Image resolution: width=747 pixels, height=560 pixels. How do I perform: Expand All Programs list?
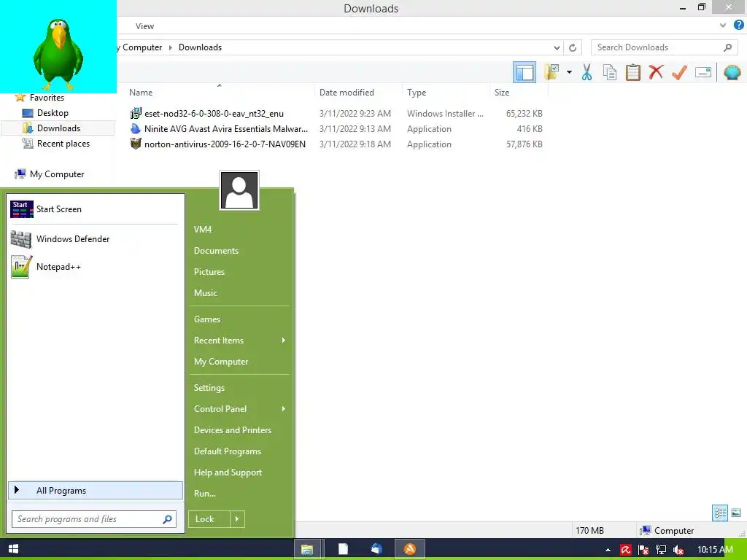click(96, 491)
